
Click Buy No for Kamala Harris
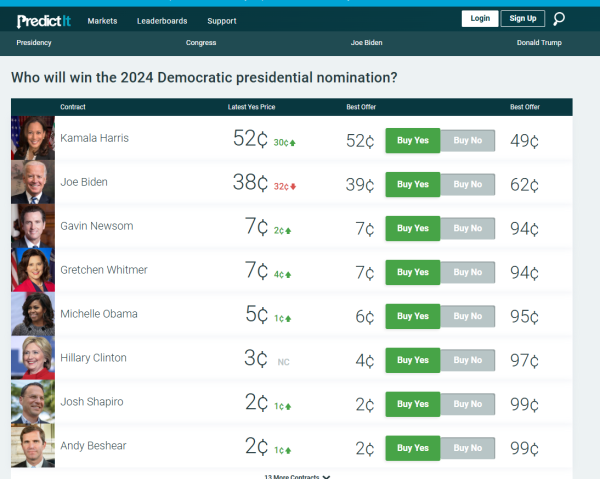[468, 140]
